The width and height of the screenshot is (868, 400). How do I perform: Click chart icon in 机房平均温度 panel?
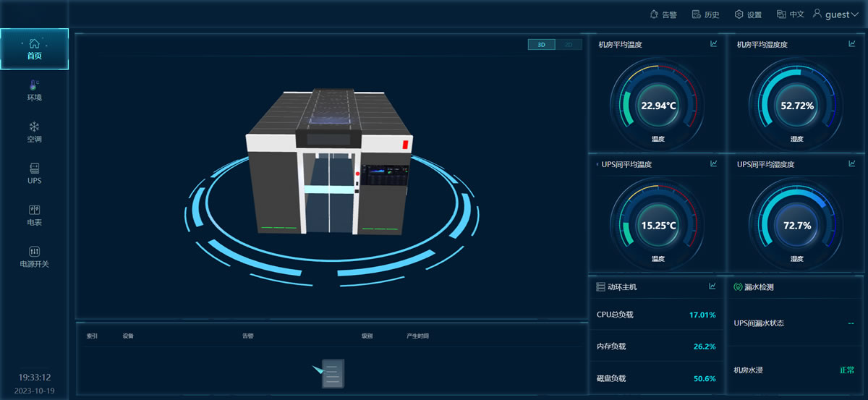(x=713, y=44)
